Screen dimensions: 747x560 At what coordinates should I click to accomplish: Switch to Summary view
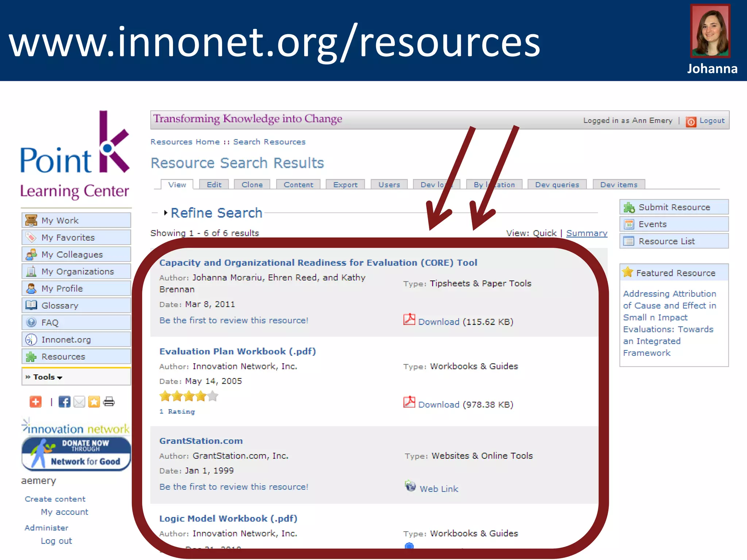coord(587,233)
